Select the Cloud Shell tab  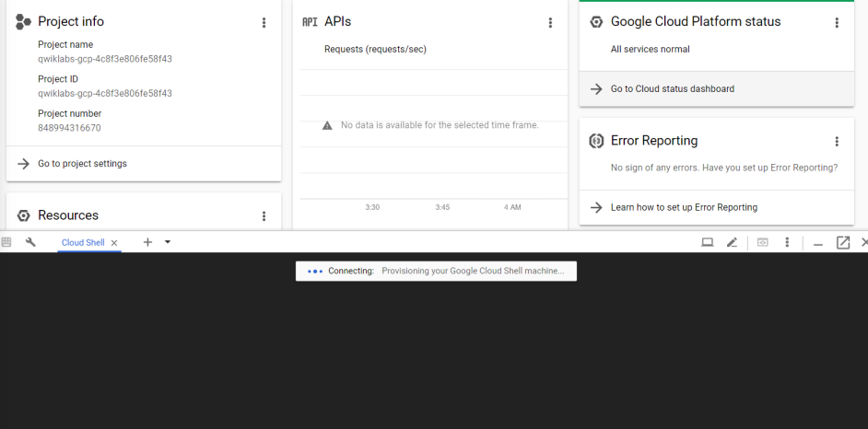(x=83, y=243)
